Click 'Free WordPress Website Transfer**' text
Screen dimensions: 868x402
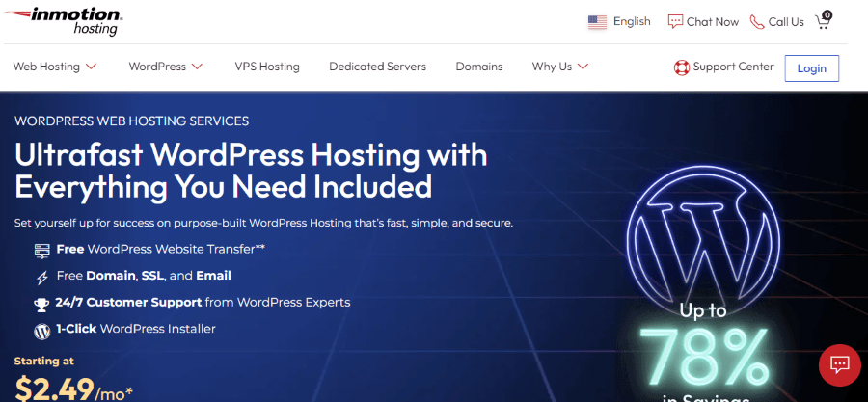[160, 249]
